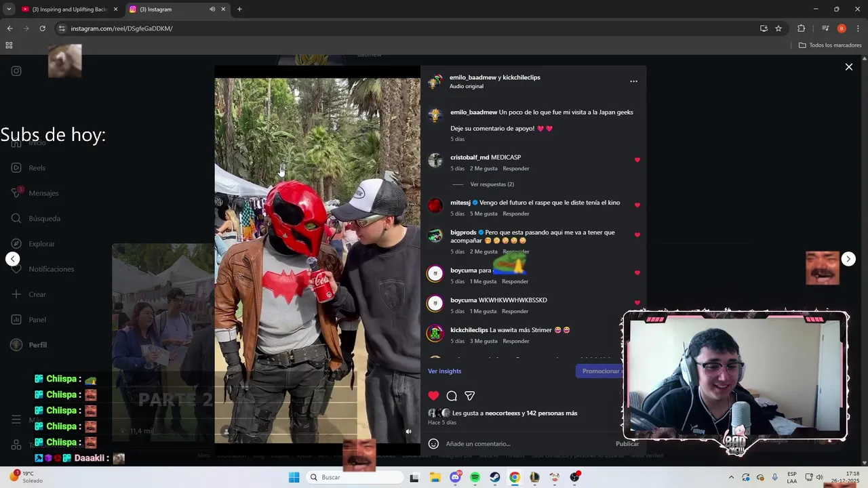
Task: Open neocorteexs profile from likes line
Action: click(502, 413)
